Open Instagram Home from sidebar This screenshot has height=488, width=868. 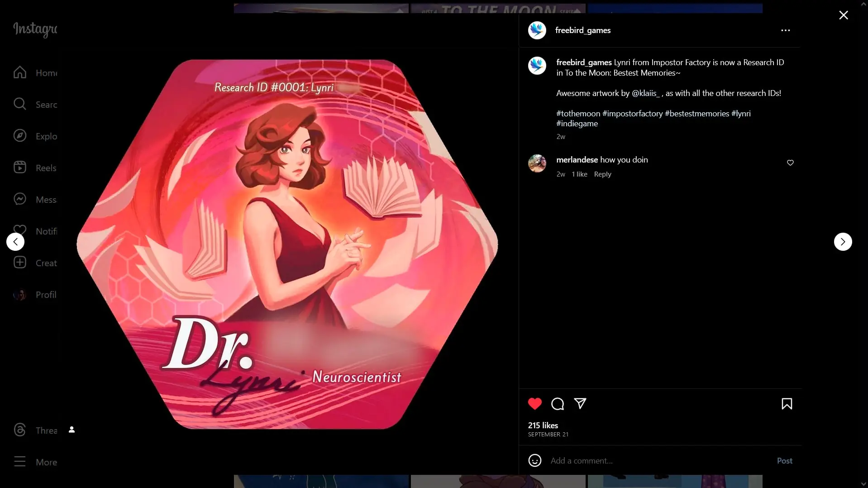coord(35,72)
